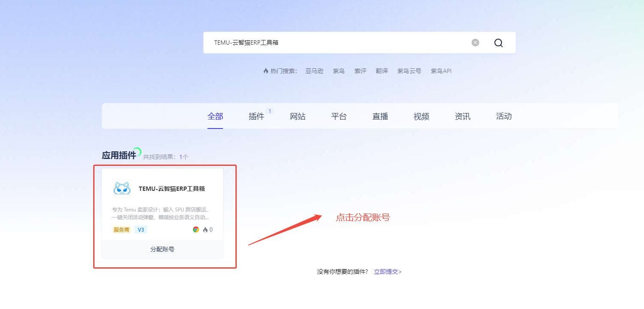This screenshot has width=644, height=309.
Task: Click the 共找到结果：1个 result count text
Action: point(166,157)
